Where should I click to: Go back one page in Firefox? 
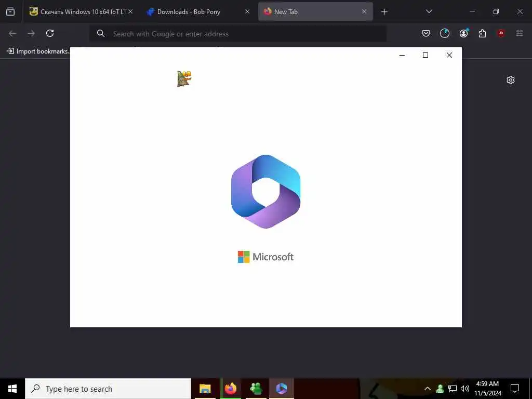point(12,33)
